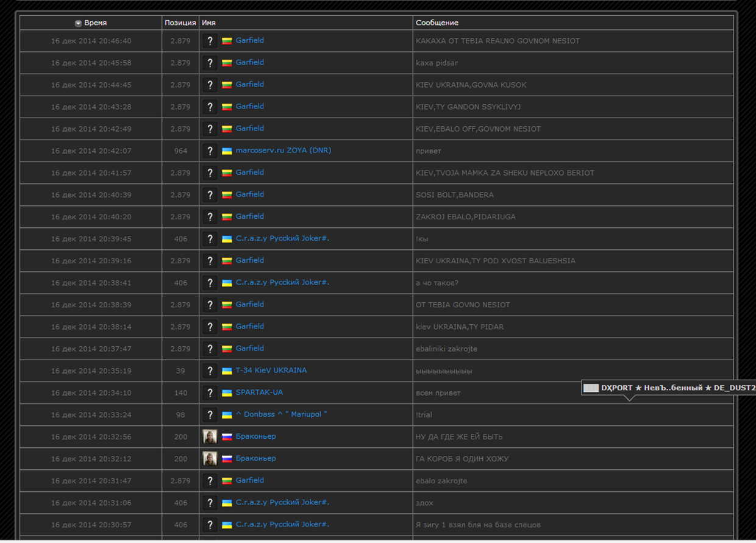Click the flag next to Garfield at 20:46:40
Viewport: 756px width, 543px height.
pos(227,41)
